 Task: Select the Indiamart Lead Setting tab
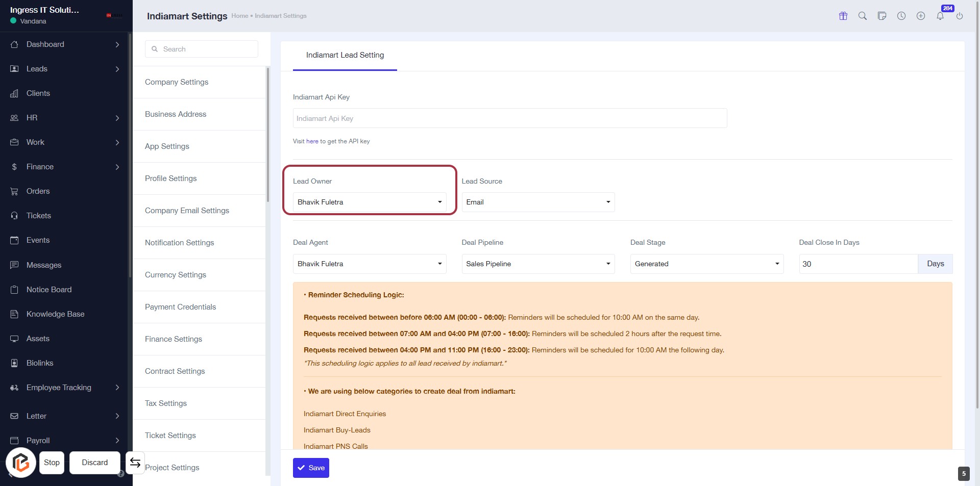coord(345,55)
